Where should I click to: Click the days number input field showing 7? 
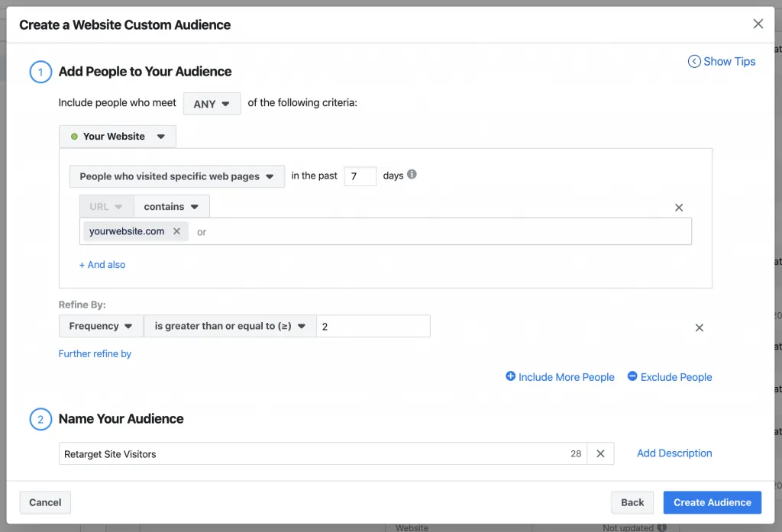point(360,176)
